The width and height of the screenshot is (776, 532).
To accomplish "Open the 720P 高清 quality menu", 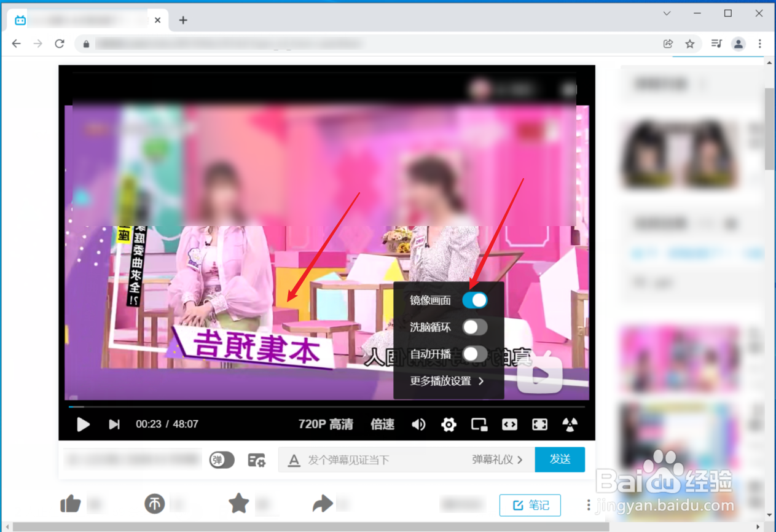I will tap(326, 424).
